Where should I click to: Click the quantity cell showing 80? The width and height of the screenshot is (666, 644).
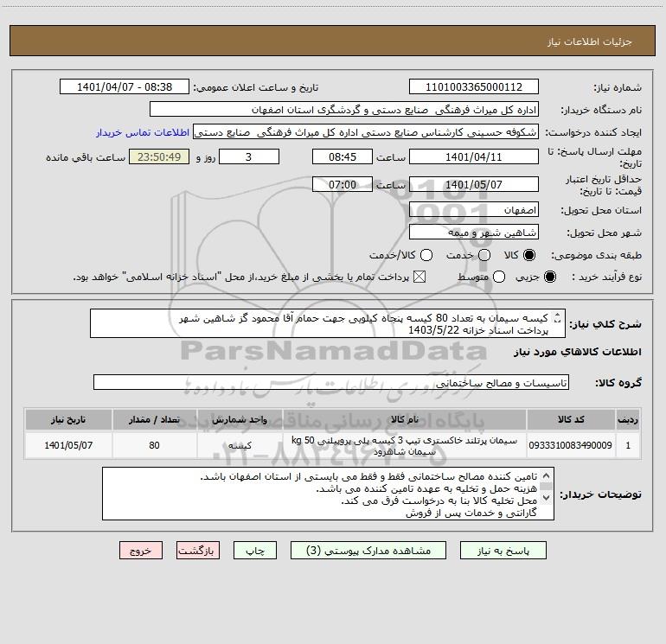tap(154, 445)
